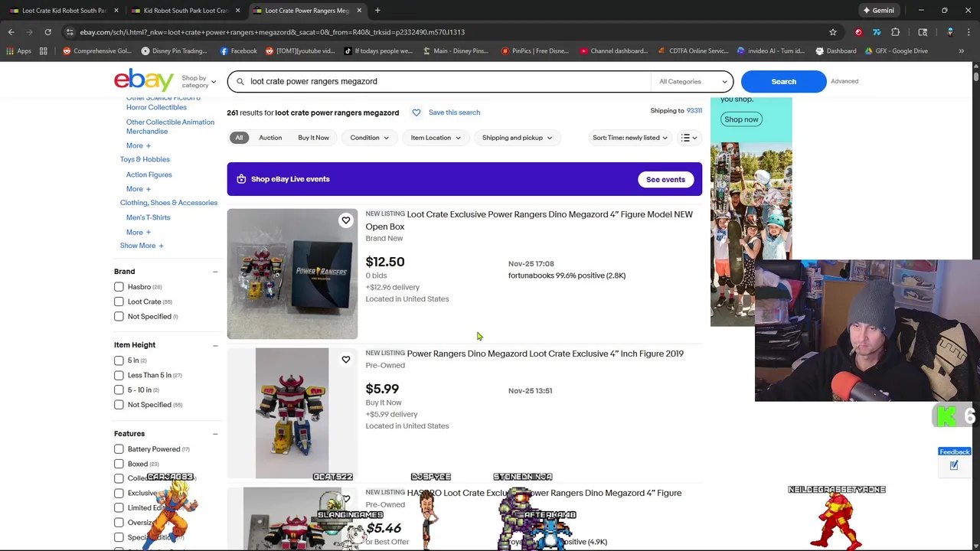Image resolution: width=980 pixels, height=551 pixels.
Task: Open Sort: Time newly listed dropdown
Action: coord(629,138)
